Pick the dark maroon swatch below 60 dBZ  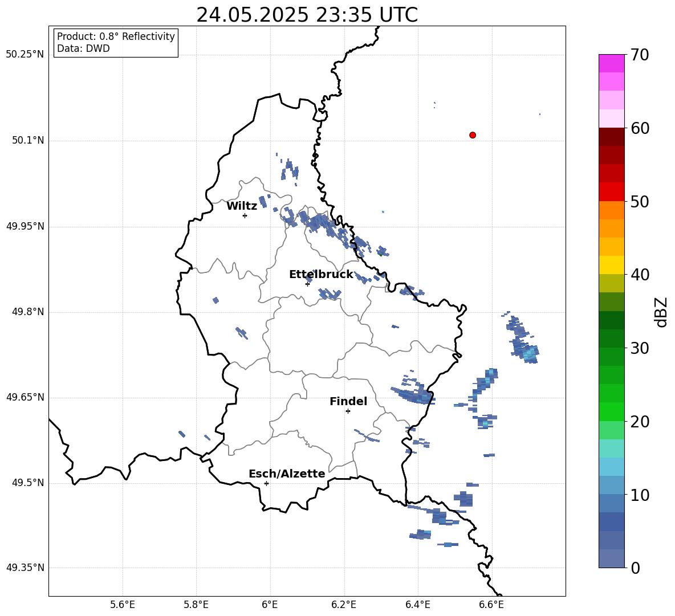coord(611,137)
